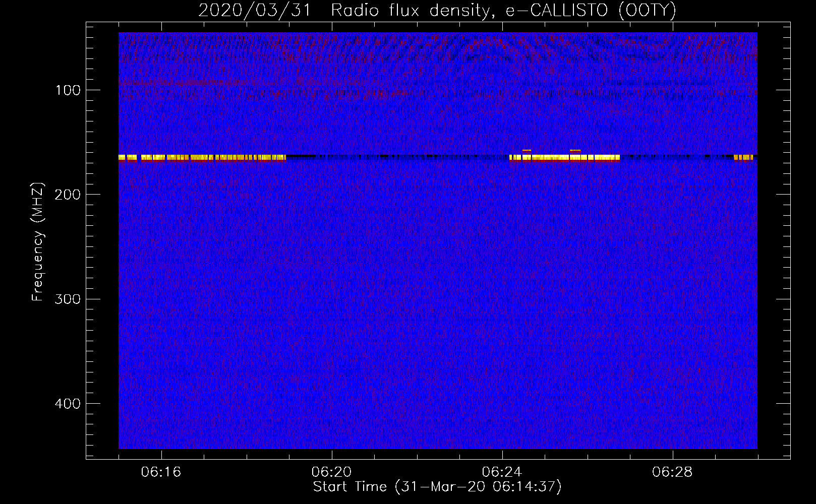Viewport: 816px width, 504px height.
Task: Select the 400 frequency tick label
Action: click(68, 404)
